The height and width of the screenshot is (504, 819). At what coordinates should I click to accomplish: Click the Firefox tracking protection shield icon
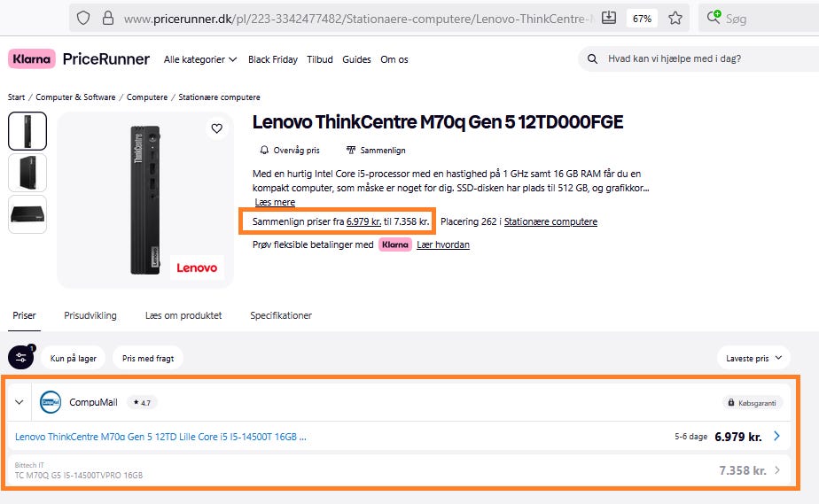coord(83,18)
